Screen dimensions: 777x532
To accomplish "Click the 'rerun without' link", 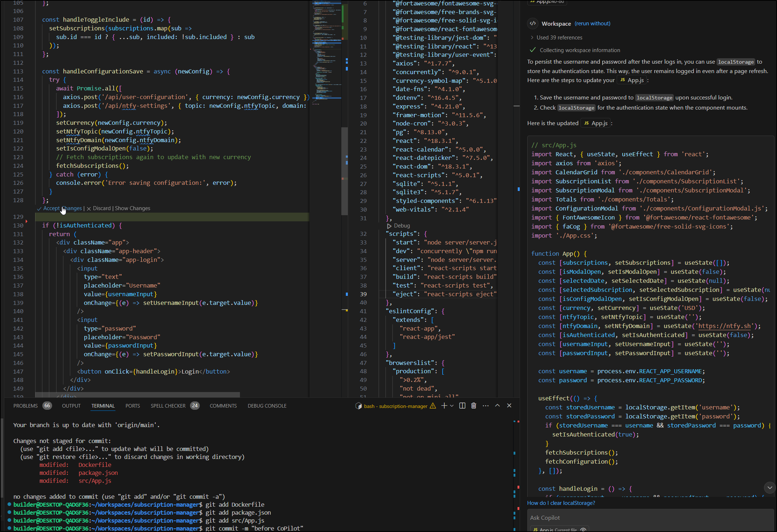I will pos(592,24).
